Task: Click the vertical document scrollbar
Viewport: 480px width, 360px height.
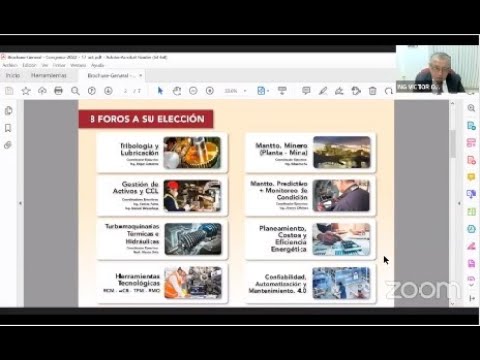Action: coord(452,203)
